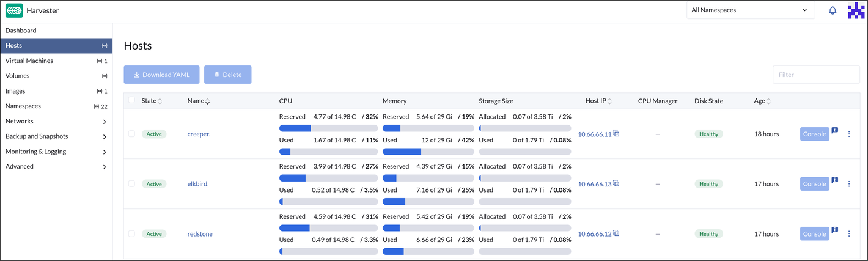Click the Hosts count badge in sidebar
The height and width of the screenshot is (261, 868).
105,46
